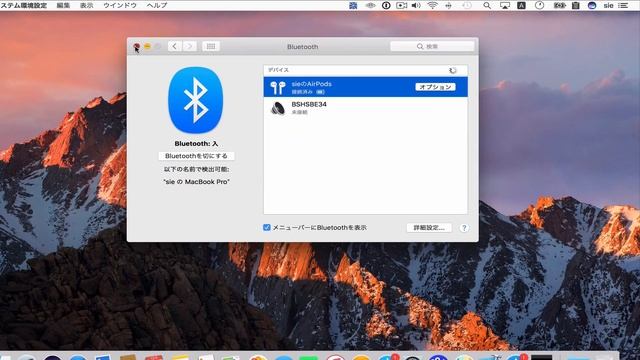Click the search field in the Bluetooth window
Viewport: 640px width, 360px height.
[x=432, y=47]
